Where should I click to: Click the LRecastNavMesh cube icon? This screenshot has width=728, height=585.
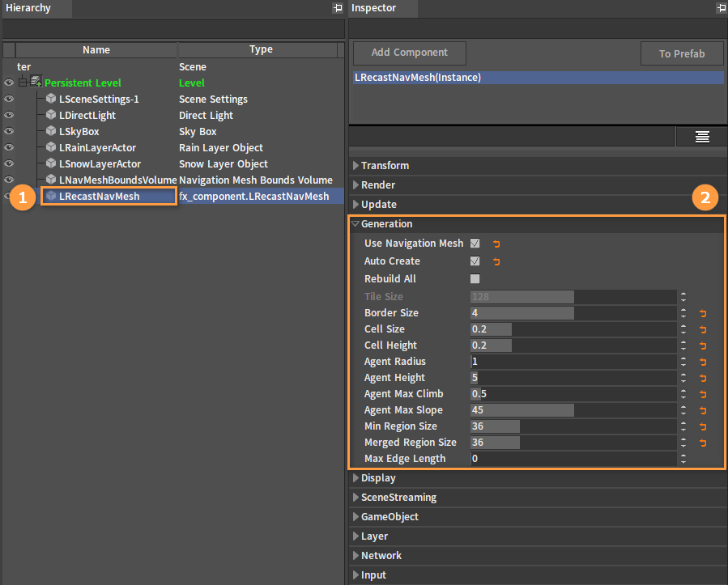pos(51,196)
